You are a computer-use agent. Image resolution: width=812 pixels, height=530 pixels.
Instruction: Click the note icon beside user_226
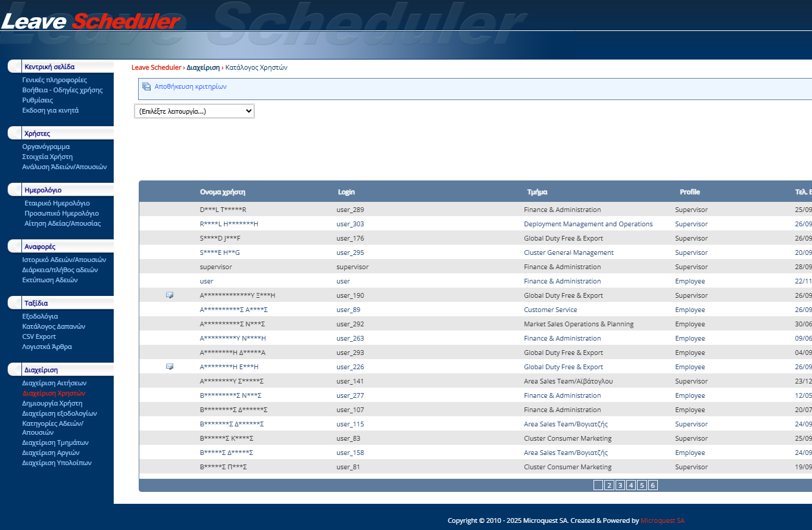click(170, 367)
